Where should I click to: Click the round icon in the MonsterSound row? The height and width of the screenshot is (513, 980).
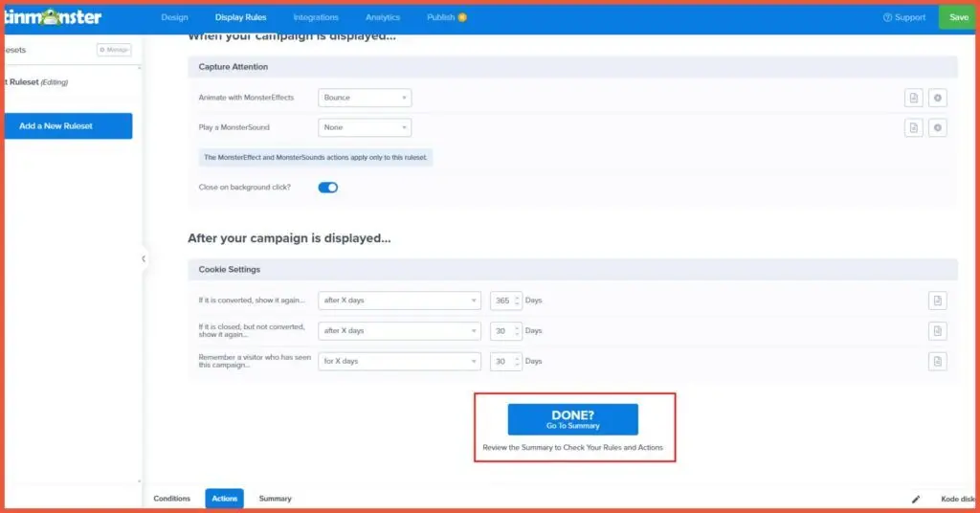(938, 127)
